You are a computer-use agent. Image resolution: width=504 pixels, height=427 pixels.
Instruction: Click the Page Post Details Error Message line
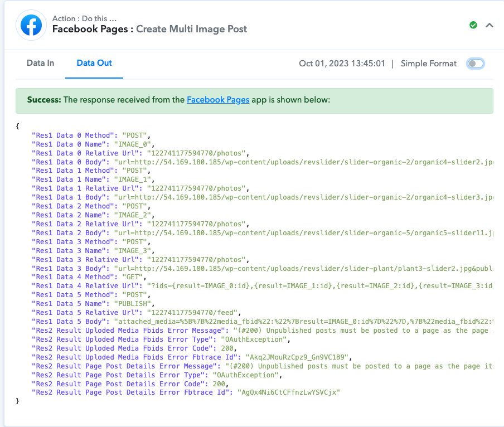click(262, 366)
